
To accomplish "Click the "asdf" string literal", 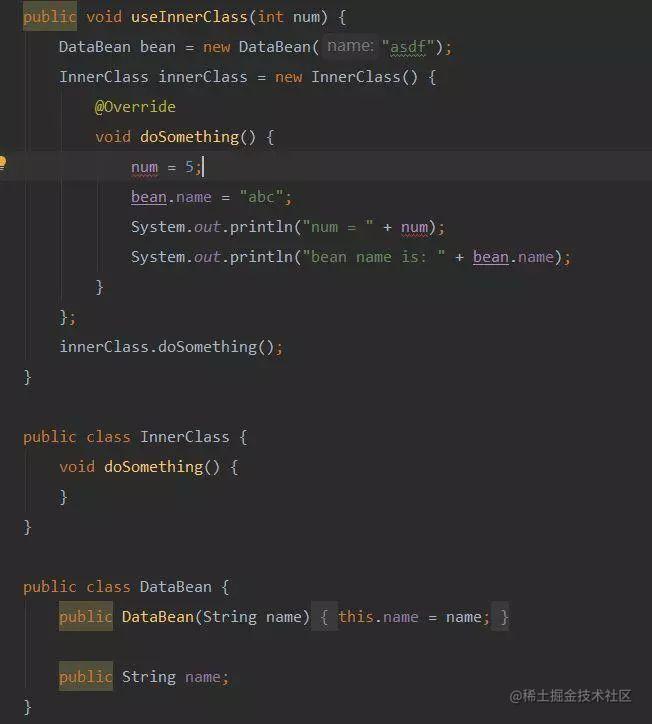I will pos(408,47).
